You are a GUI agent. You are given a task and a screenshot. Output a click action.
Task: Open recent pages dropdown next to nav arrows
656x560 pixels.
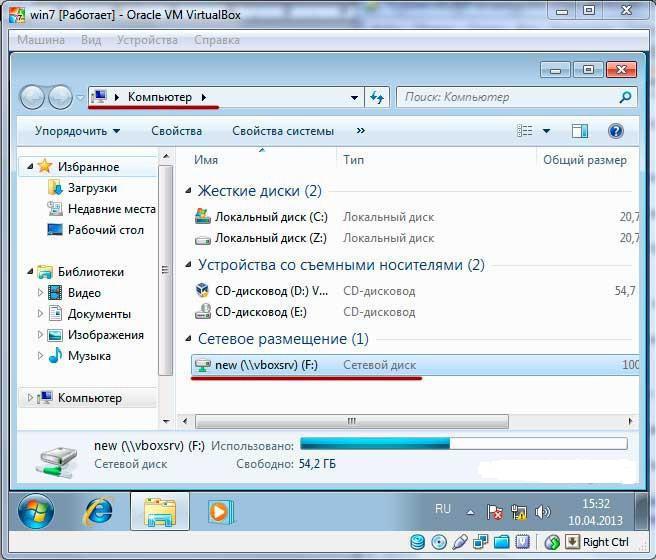tap(79, 98)
